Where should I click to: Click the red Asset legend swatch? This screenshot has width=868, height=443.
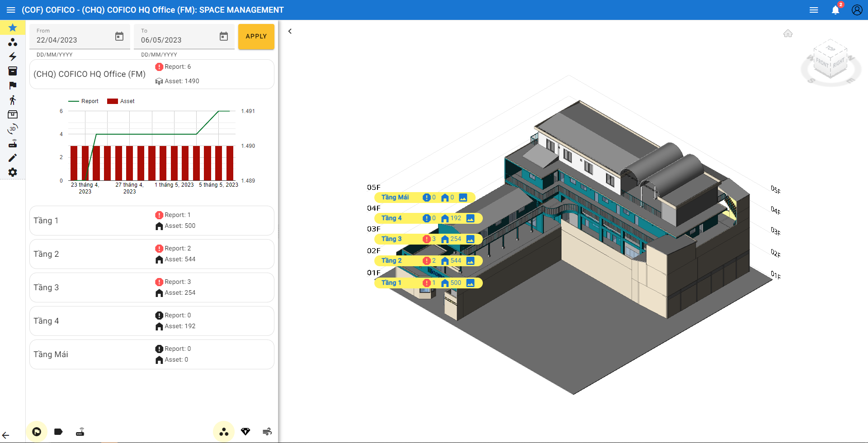[113, 101]
